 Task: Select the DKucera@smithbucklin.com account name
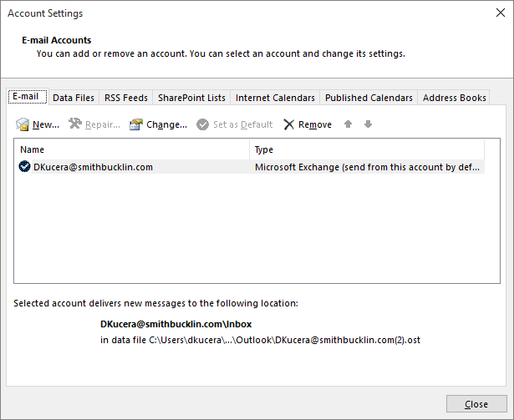tap(93, 167)
